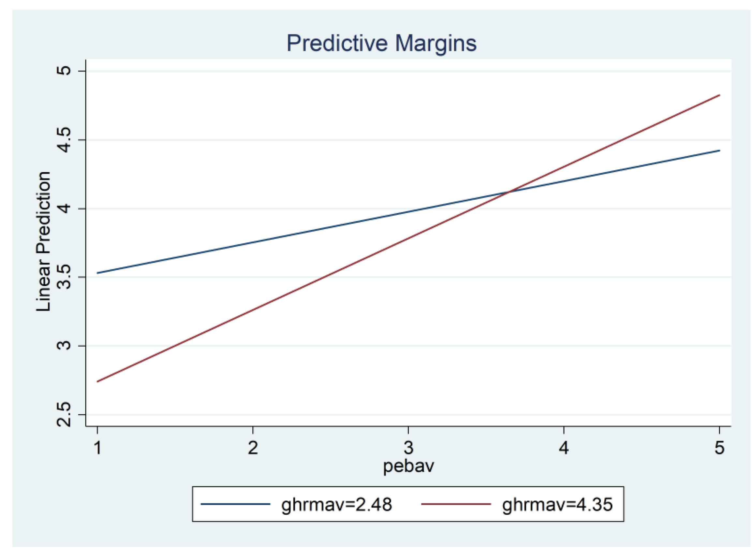Image resolution: width=756 pixels, height=559 pixels.
Task: Select the x-axis tick label "2"
Action: [253, 448]
